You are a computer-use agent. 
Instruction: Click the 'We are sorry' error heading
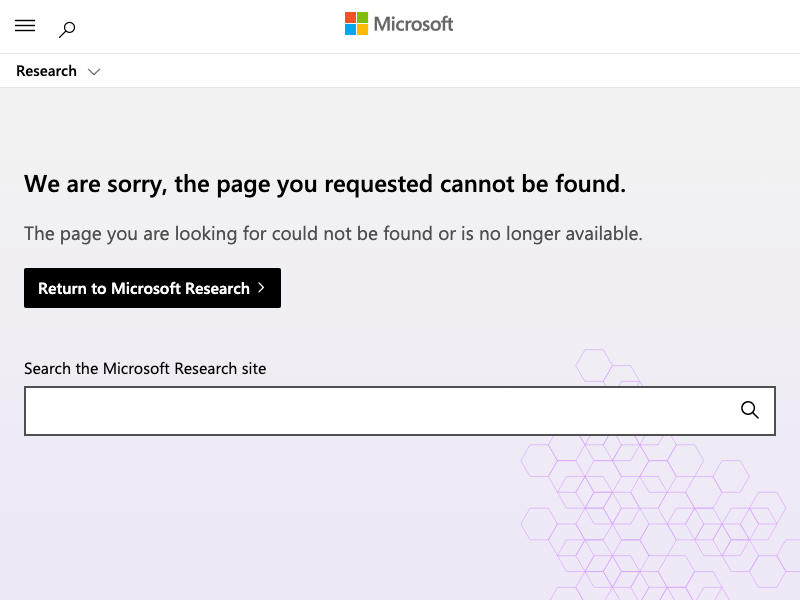[325, 184]
